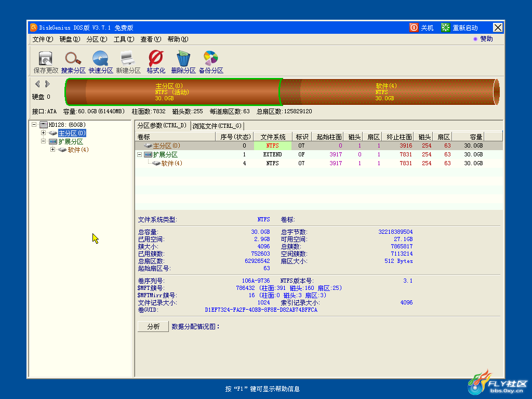Click the 终止柱面 column header
Image resolution: width=532 pixels, height=399 pixels.
(398, 137)
